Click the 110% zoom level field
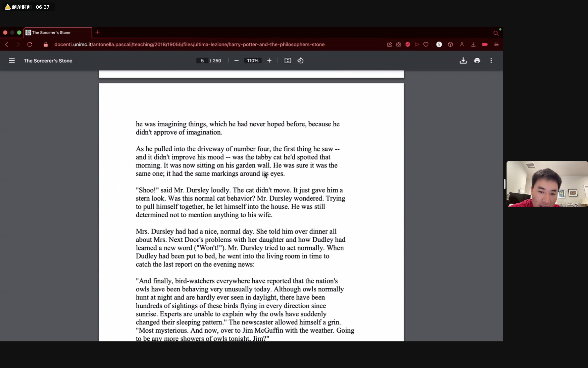 253,61
